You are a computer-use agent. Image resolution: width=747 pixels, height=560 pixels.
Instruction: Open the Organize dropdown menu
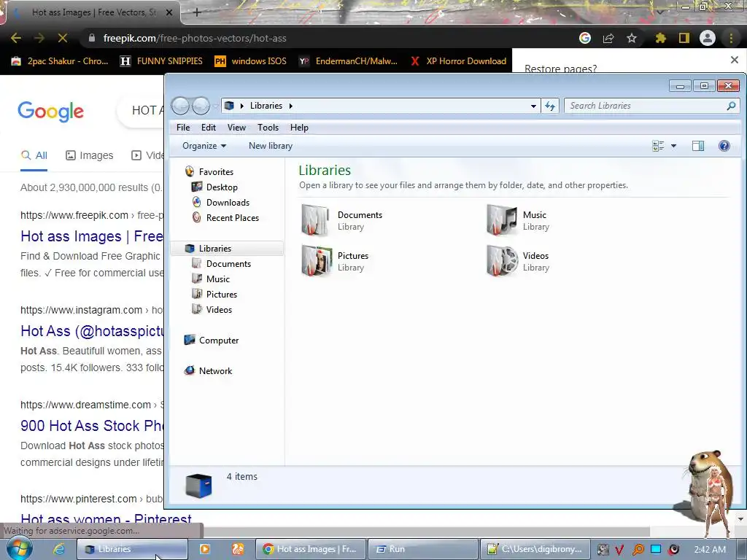pos(204,146)
